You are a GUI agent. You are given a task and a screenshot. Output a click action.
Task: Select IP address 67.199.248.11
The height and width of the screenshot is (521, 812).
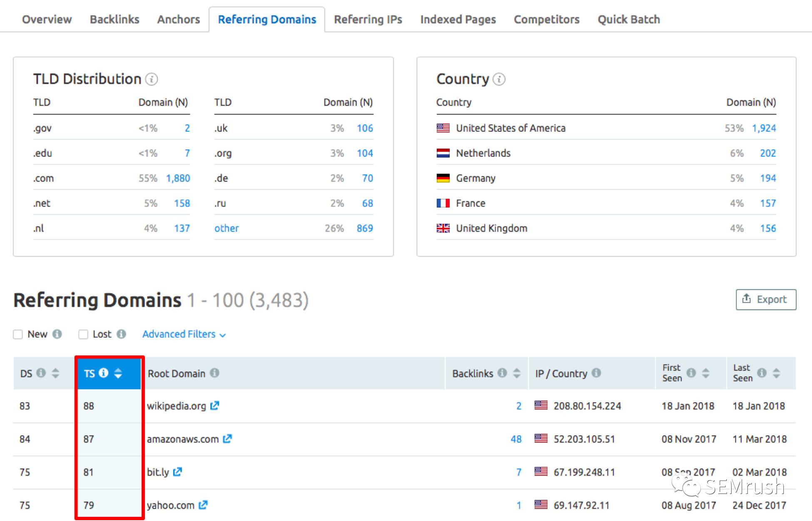coord(584,472)
